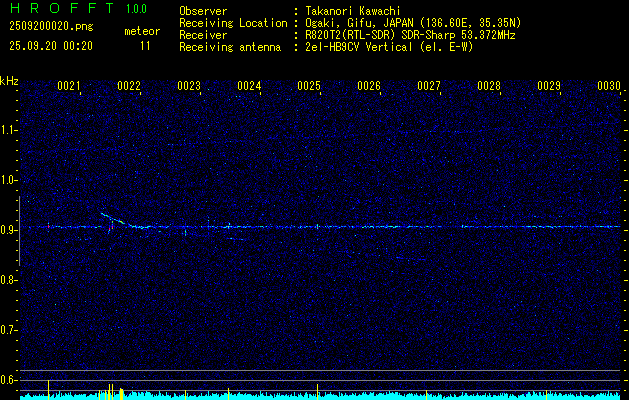
Task: Click the HROFFT title text
Action: [x=63, y=8]
